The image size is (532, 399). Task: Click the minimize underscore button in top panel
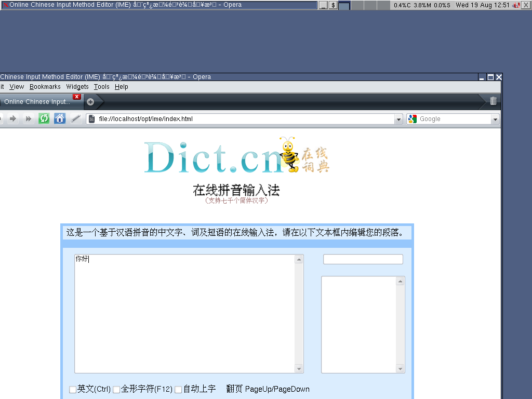pyautogui.click(x=323, y=5)
